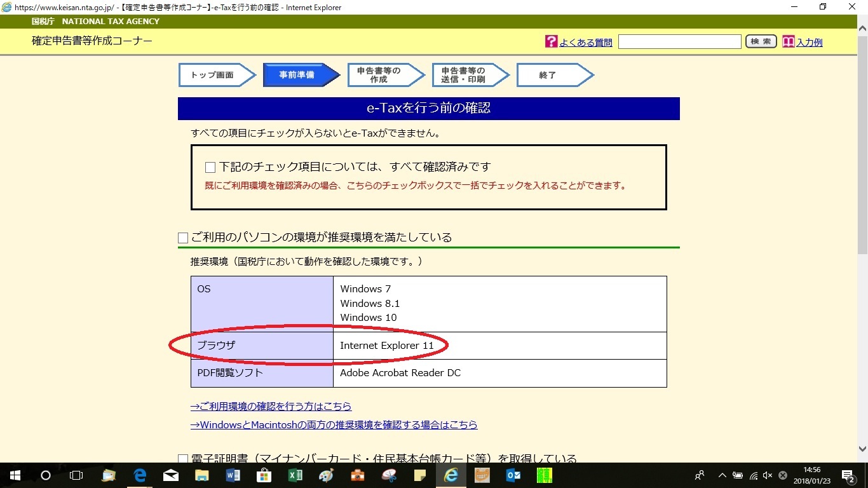Select the 事前準備 step

301,75
